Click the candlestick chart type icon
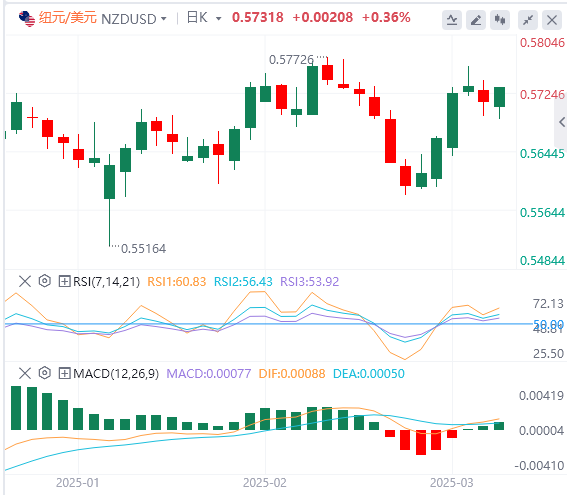The height and width of the screenshot is (495, 567). (500, 20)
